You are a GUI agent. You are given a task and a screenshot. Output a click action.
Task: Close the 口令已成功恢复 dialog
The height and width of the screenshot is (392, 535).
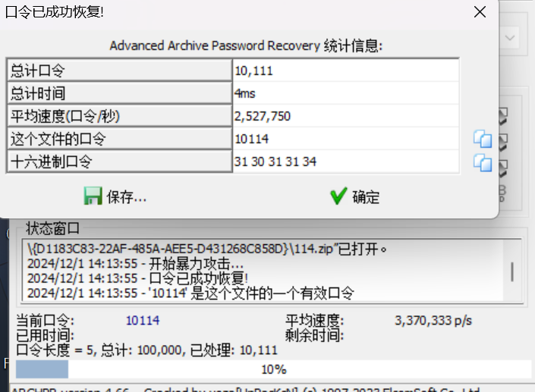(x=480, y=12)
